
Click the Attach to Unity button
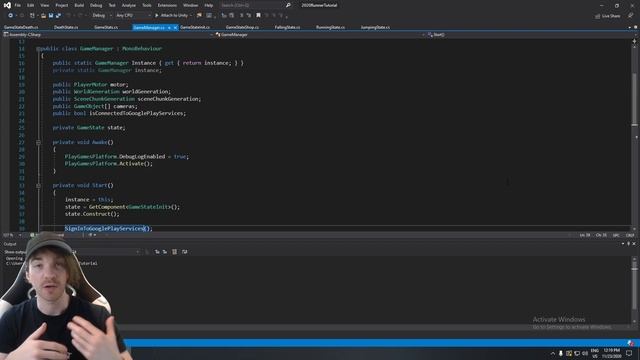pyautogui.click(x=171, y=16)
